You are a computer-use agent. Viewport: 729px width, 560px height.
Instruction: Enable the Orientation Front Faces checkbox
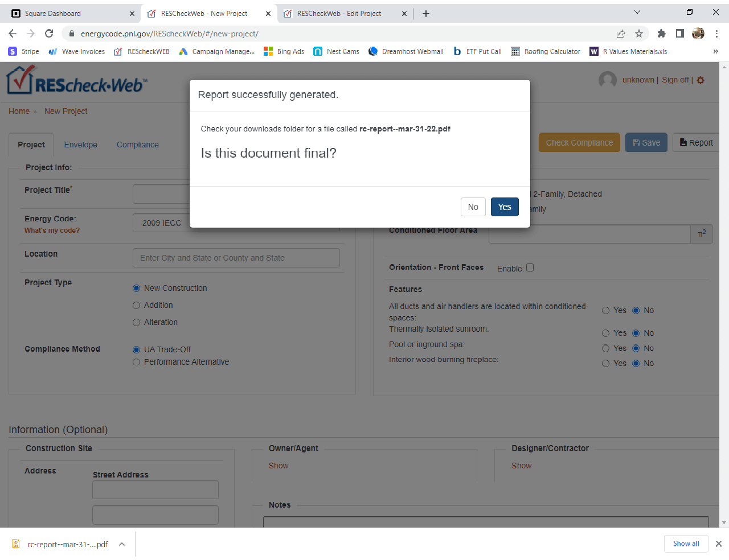[530, 267]
